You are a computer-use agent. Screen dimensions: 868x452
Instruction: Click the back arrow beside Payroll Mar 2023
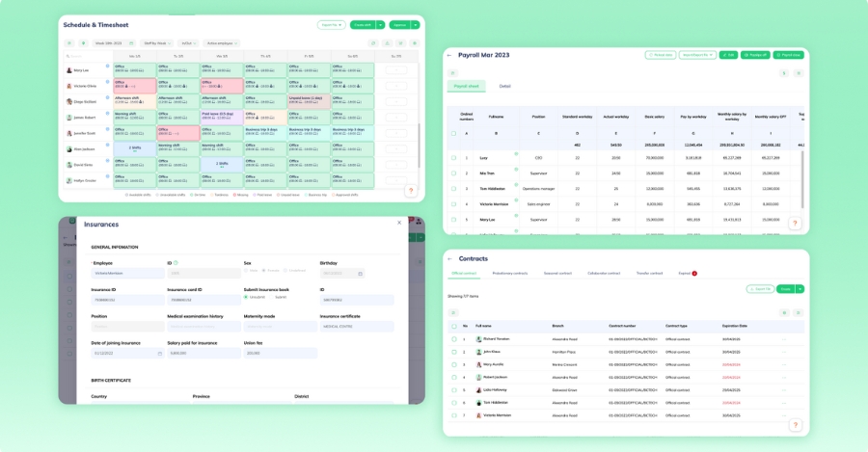449,55
